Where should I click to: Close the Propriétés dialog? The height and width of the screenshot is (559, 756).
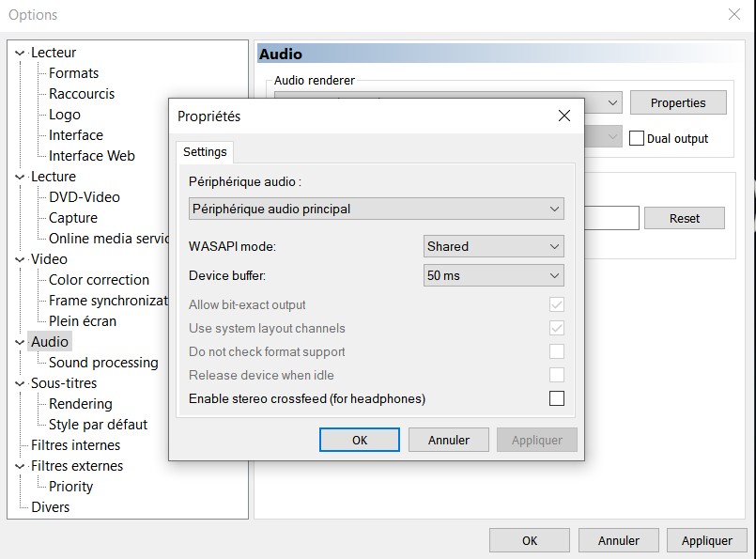[564, 116]
